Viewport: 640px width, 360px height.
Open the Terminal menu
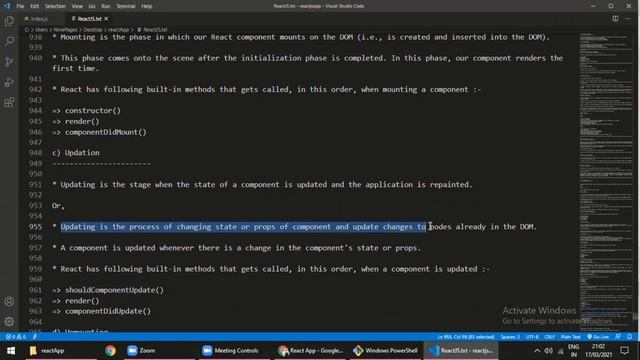[x=126, y=6]
